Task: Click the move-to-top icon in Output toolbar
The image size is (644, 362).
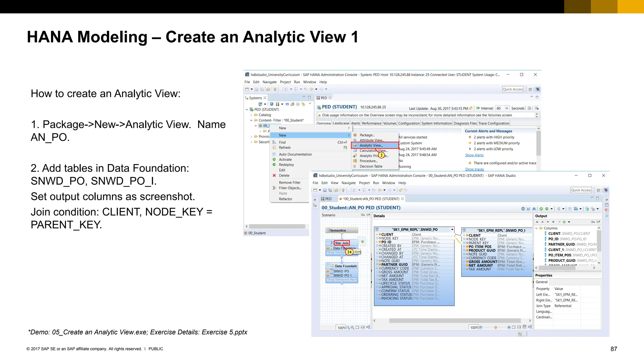Action: 537,222
